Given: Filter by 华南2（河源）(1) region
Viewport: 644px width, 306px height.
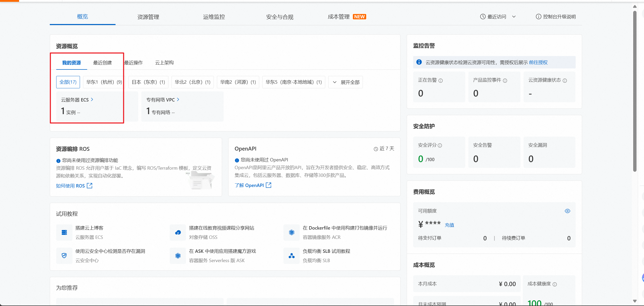Looking at the screenshot, I should [238, 82].
